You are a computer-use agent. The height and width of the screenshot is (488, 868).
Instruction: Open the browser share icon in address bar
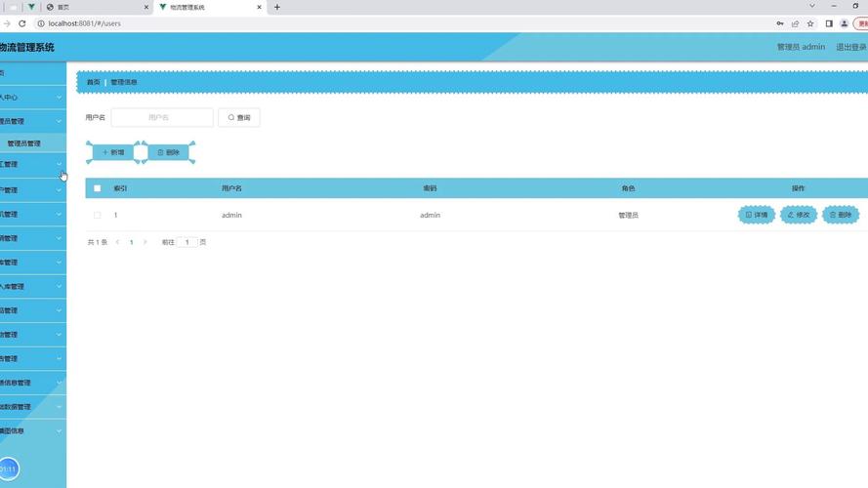pyautogui.click(x=795, y=23)
